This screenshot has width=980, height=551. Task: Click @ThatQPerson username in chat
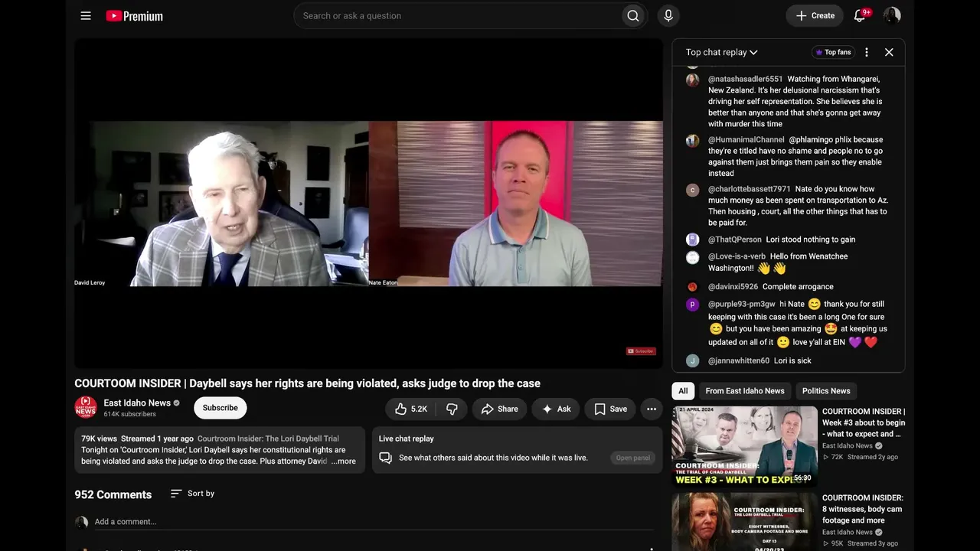pyautogui.click(x=735, y=240)
